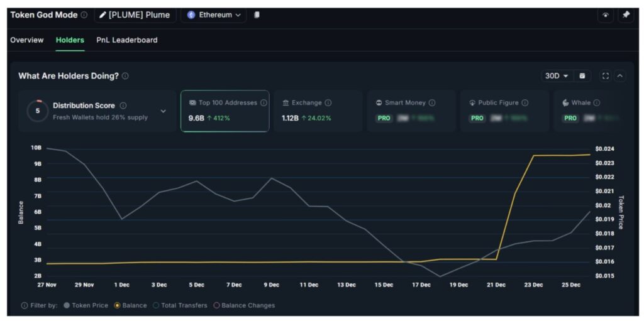Open the 30D time range dropdown
This screenshot has width=644, height=321.
(x=557, y=76)
